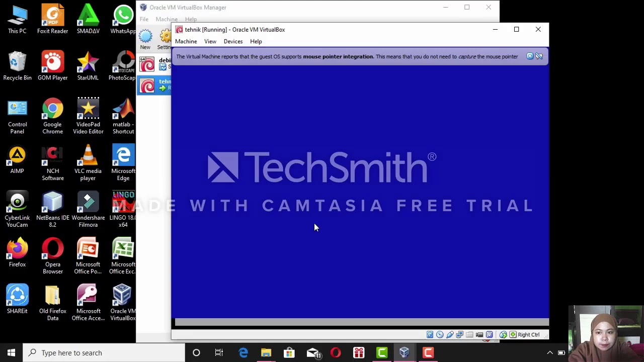This screenshot has height=362, width=644.
Task: Click the VirtualBox icon in the taskbar
Action: pyautogui.click(x=405, y=353)
